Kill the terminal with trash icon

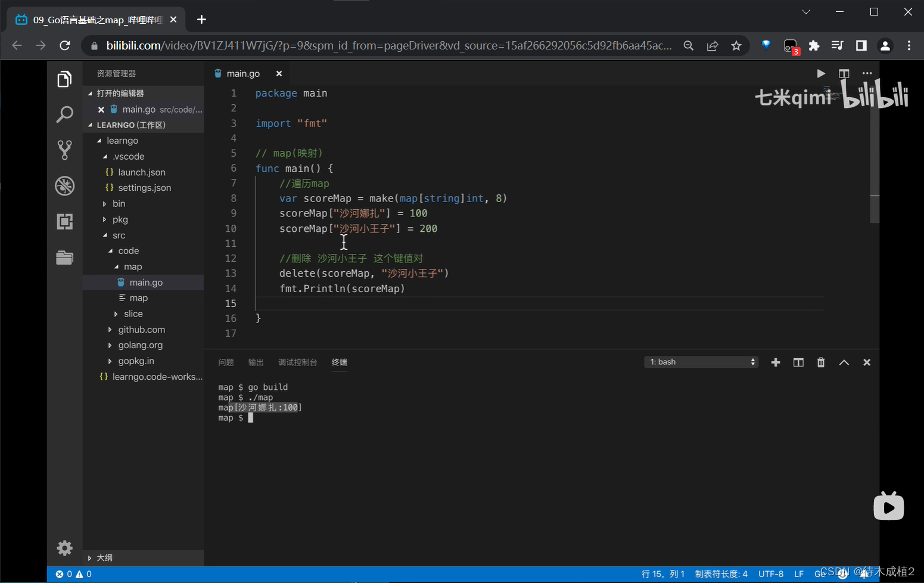pyautogui.click(x=821, y=362)
